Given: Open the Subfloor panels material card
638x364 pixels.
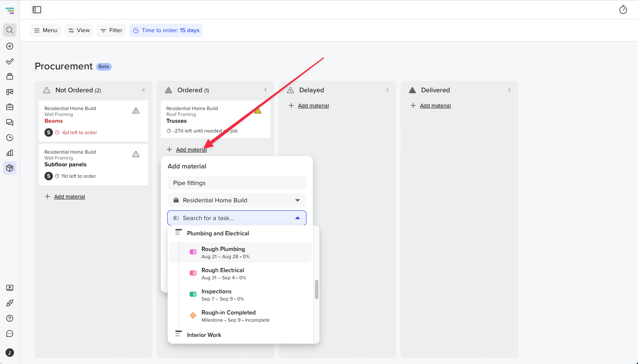Looking at the screenshot, I should pos(94,165).
